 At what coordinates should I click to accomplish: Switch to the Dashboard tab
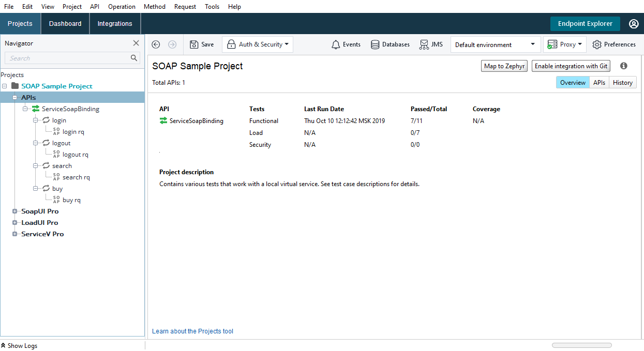coord(65,24)
